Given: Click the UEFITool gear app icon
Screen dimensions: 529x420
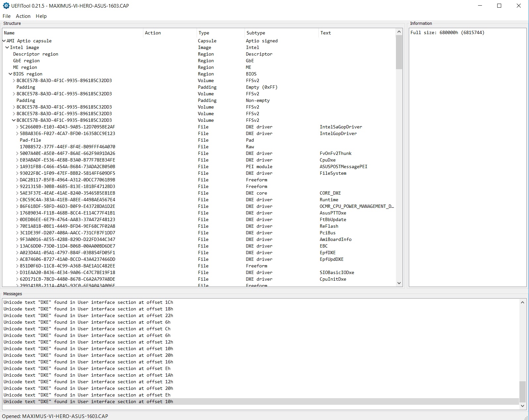Looking at the screenshot, I should coord(6,6).
